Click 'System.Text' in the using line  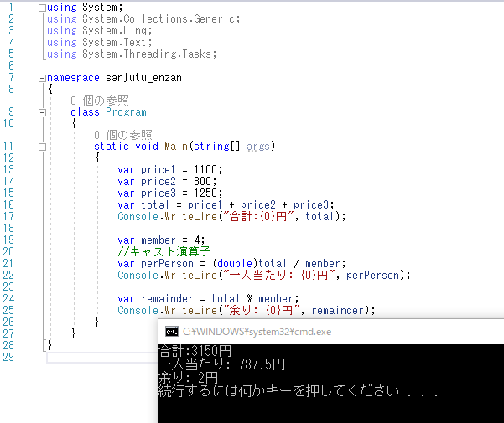click(x=114, y=43)
